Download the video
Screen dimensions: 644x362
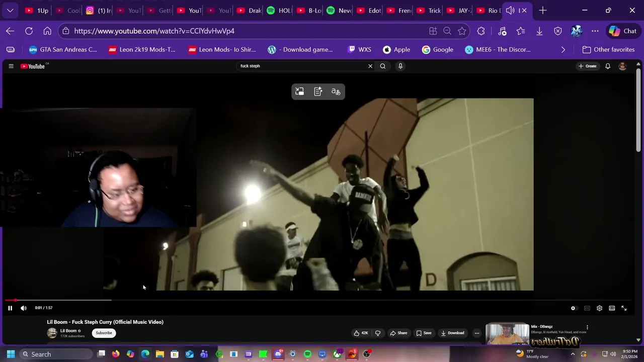tap(453, 333)
